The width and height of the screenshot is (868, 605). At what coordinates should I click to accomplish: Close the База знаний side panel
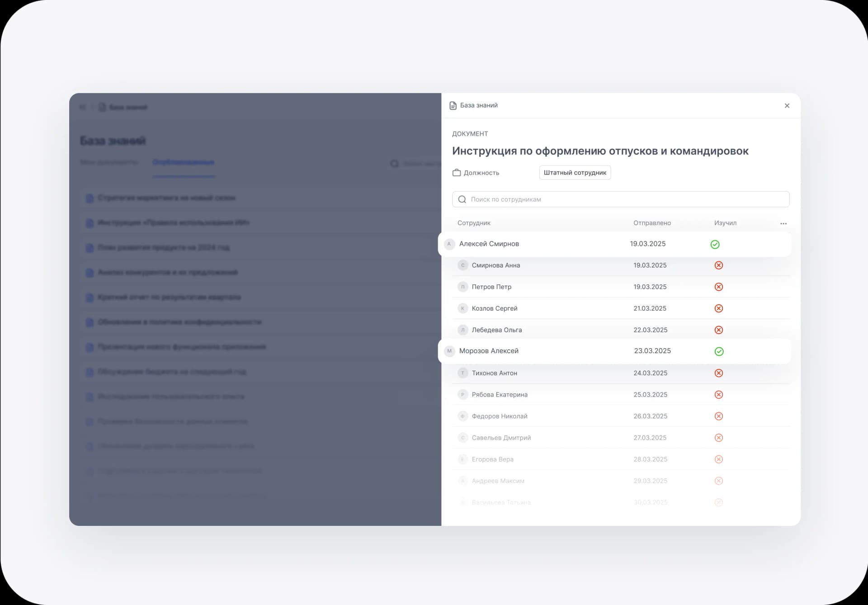point(787,106)
